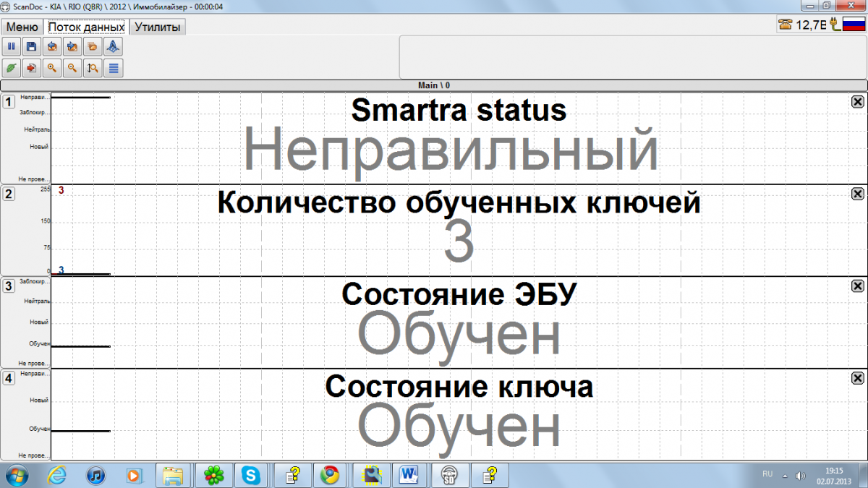Click the red-arrow document icon
Image resolution: width=868 pixels, height=488 pixels.
point(31,68)
